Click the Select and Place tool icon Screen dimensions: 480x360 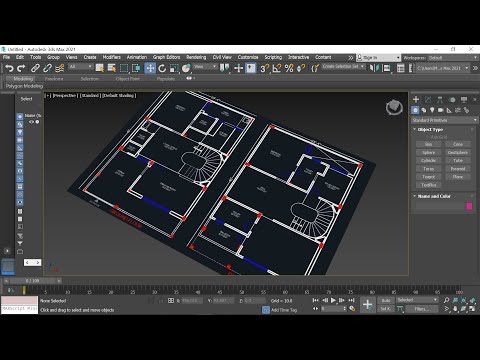click(x=186, y=68)
